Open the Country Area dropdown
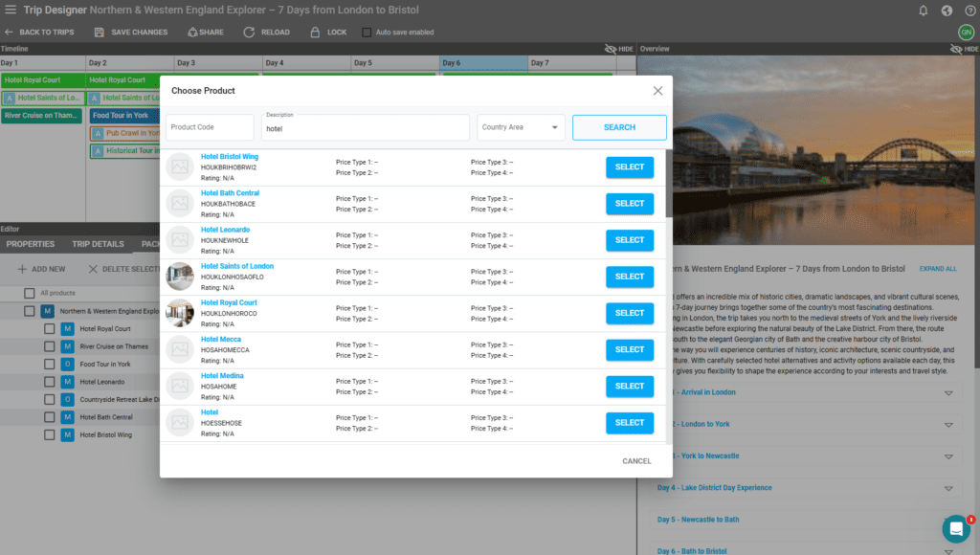The image size is (980, 555). pos(521,127)
